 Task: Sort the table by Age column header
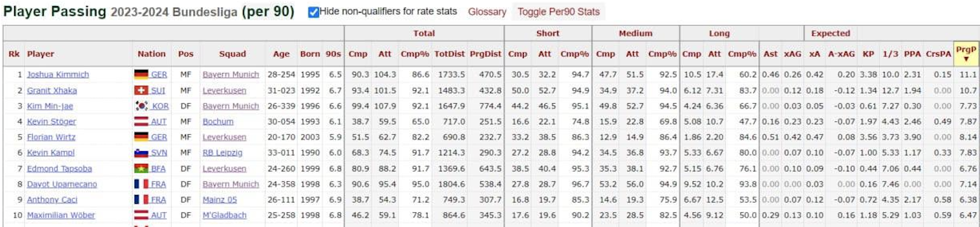[281, 54]
